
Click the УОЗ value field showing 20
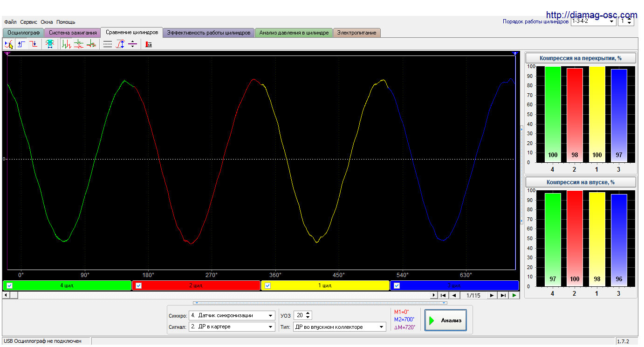coord(299,316)
